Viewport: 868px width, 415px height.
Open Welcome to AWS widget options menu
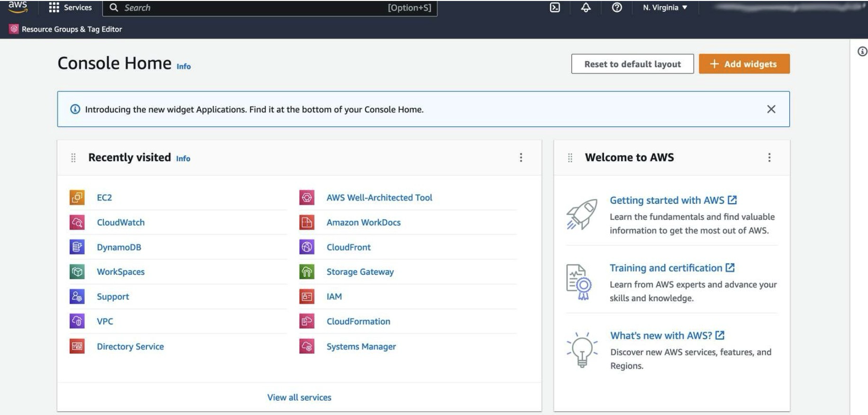tap(769, 157)
